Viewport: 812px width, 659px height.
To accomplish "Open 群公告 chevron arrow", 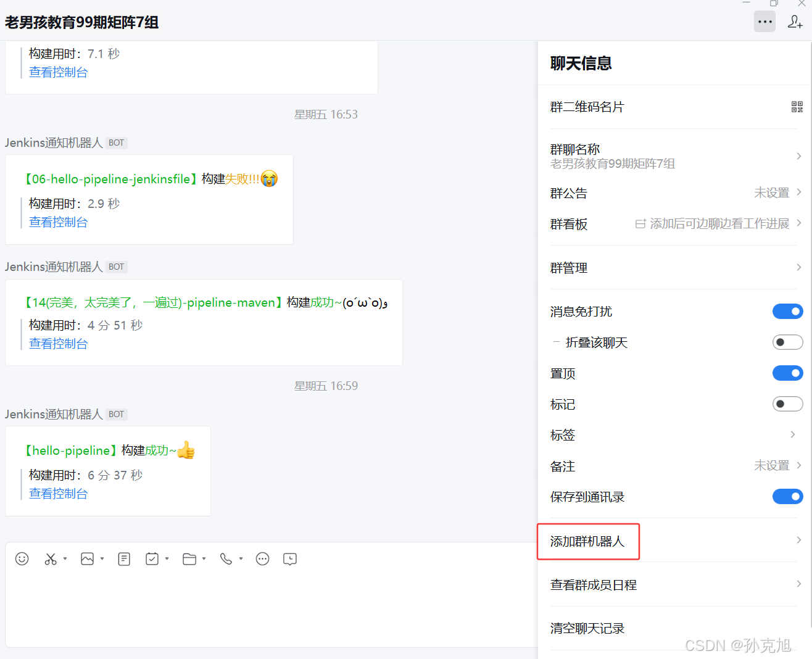I will coord(798,193).
